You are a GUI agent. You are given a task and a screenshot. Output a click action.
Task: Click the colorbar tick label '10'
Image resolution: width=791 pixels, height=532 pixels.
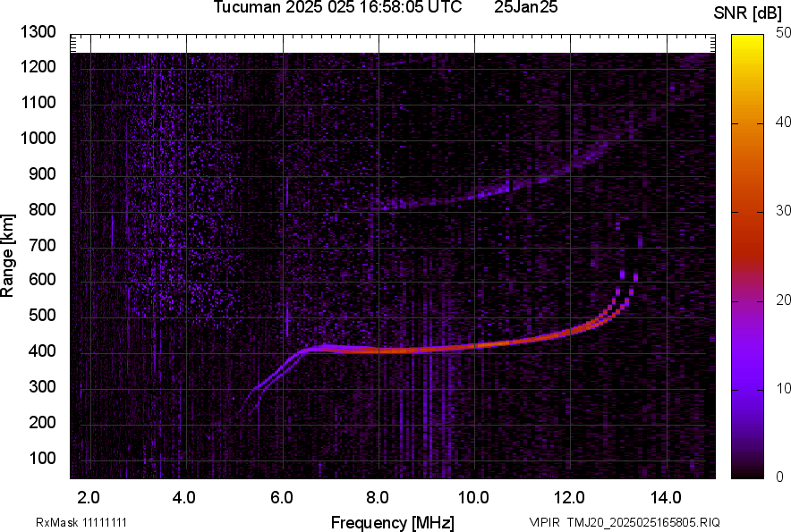pos(783,388)
